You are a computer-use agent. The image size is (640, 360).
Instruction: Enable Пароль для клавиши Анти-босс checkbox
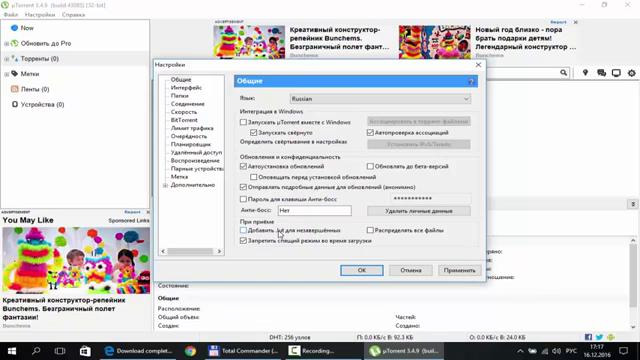click(x=243, y=199)
